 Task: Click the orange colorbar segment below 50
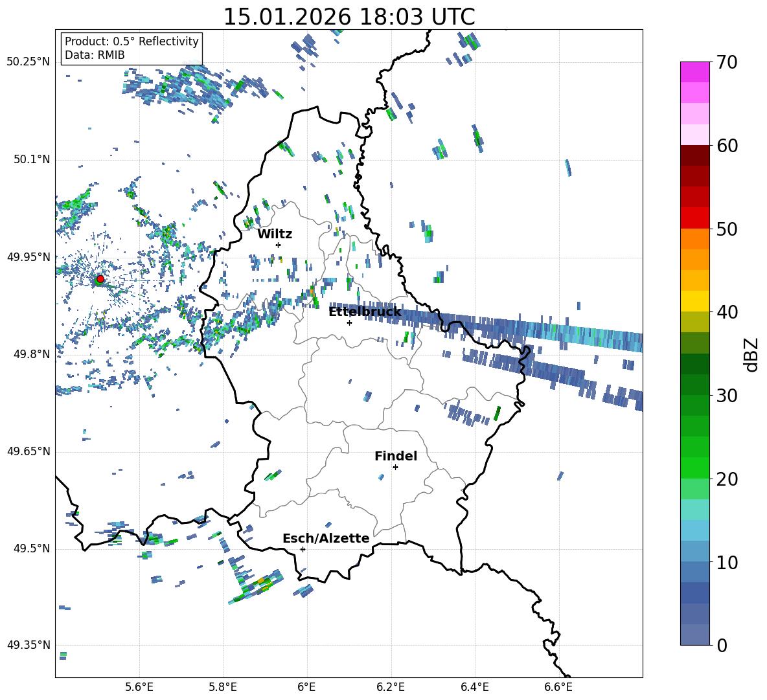(694, 239)
